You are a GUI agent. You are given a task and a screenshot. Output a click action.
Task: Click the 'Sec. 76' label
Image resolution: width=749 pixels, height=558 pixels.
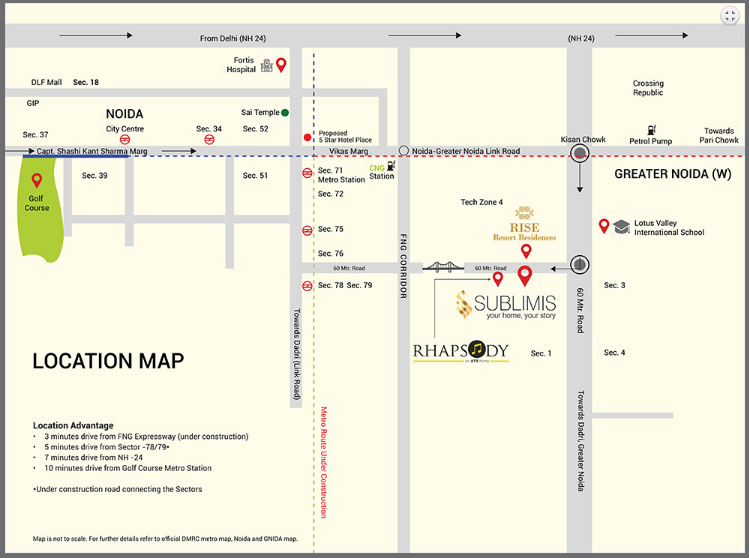point(331,254)
